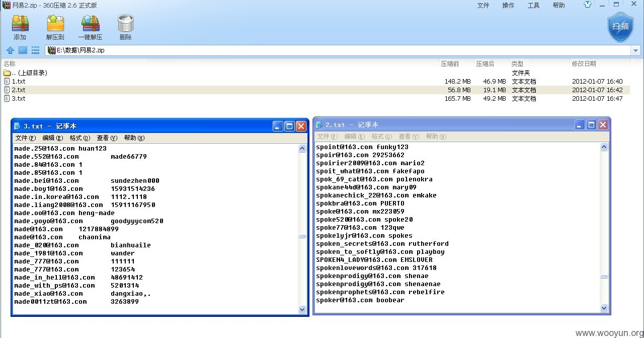Click the line made0011zt@163.com
Screen dimensions: 644x338
click(x=76, y=302)
